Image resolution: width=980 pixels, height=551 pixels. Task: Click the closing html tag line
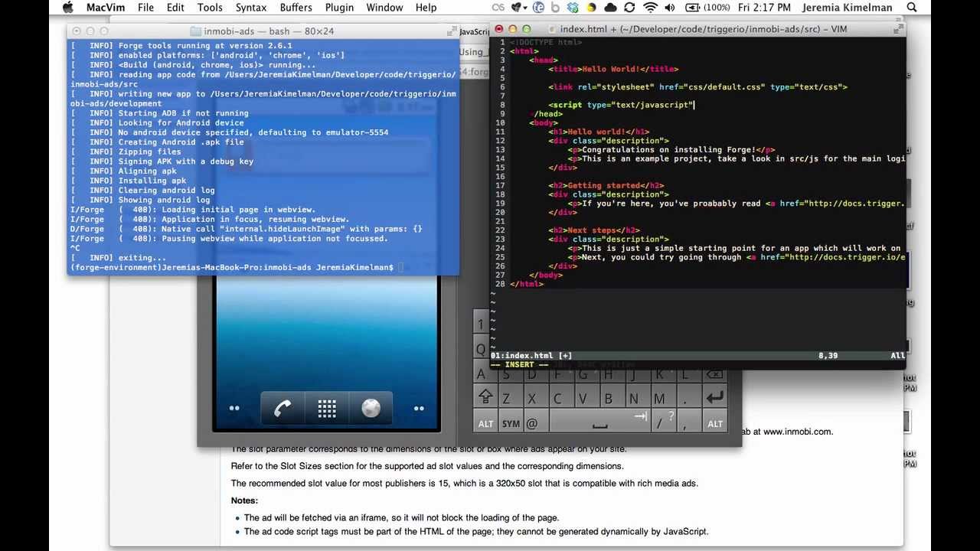(x=527, y=284)
